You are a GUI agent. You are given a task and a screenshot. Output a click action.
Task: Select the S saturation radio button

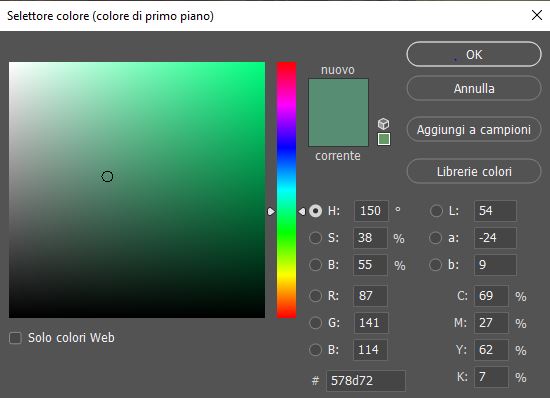[x=315, y=238]
